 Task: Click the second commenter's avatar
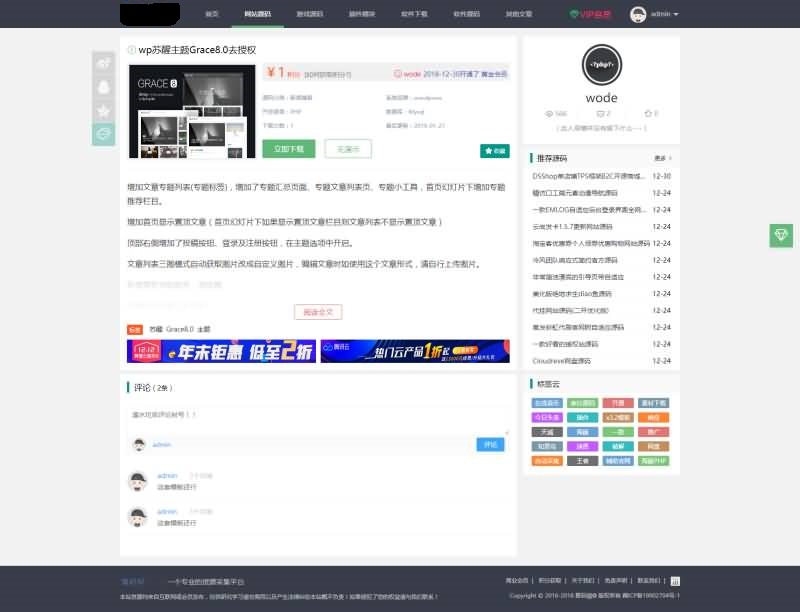pyautogui.click(x=138, y=517)
